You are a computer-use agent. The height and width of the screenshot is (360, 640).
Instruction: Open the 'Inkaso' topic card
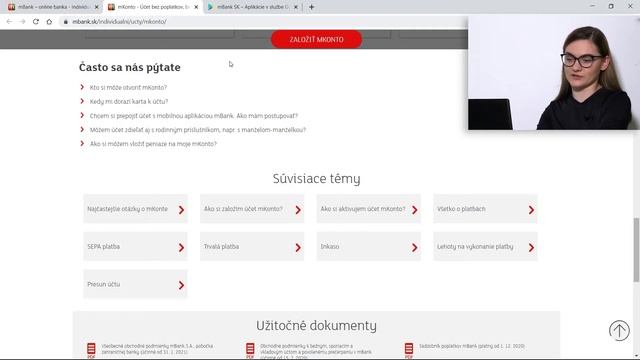click(369, 247)
